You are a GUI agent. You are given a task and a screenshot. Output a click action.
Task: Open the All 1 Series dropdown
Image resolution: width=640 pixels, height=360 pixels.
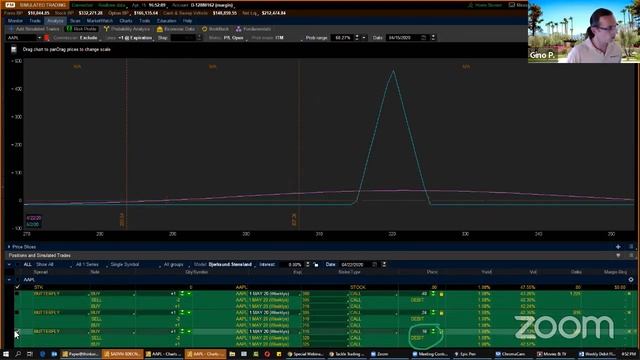click(91, 264)
